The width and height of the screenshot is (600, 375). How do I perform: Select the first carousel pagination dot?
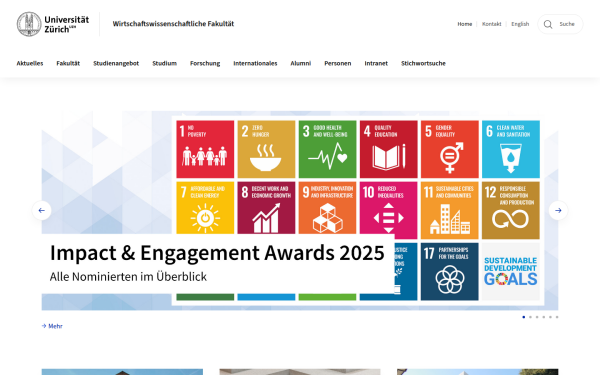tap(523, 317)
